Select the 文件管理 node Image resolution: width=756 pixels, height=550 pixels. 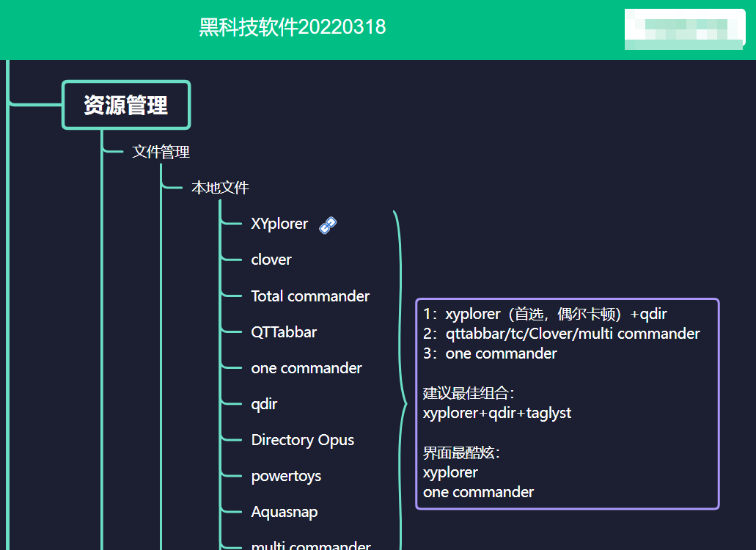(x=161, y=152)
